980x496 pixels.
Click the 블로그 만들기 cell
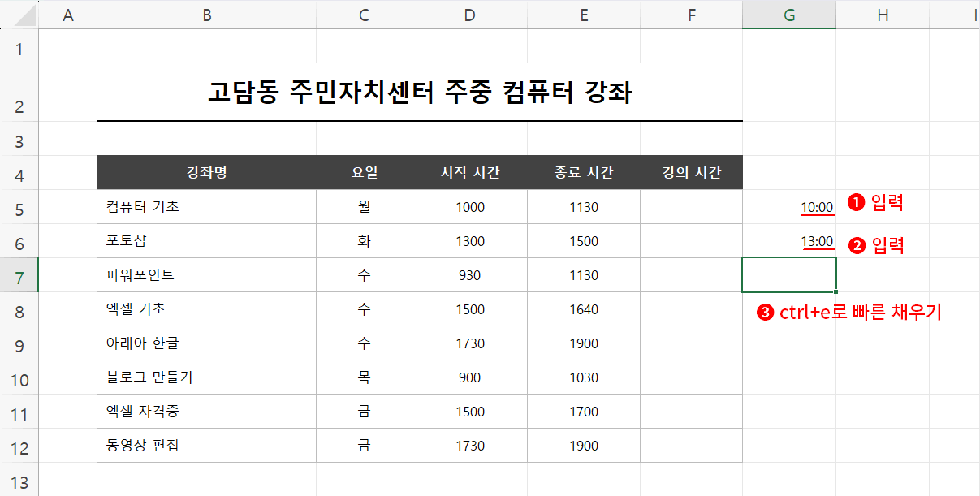click(206, 377)
